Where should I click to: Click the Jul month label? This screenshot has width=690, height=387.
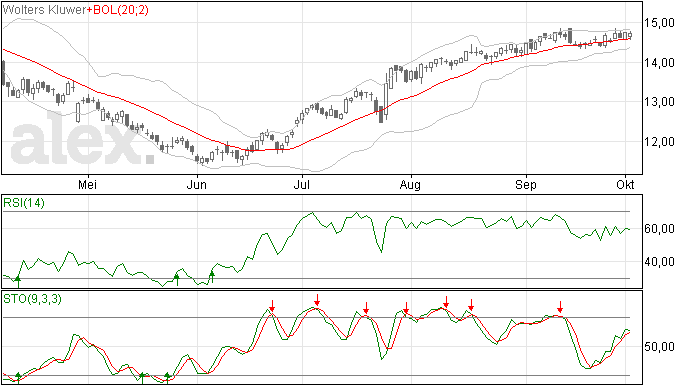[x=301, y=184]
